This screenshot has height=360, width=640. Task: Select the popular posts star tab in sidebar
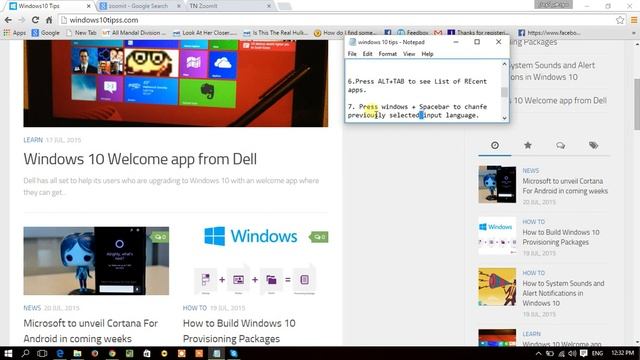[x=528, y=145]
